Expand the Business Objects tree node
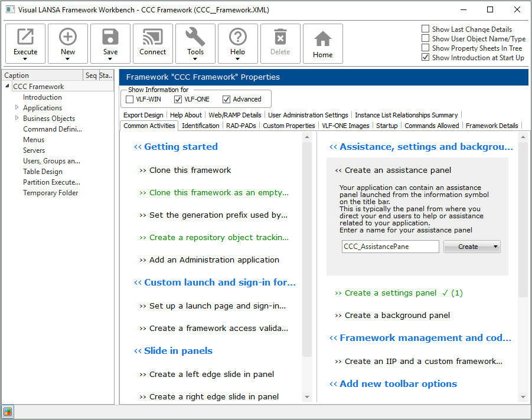The image size is (532, 420). point(17,119)
